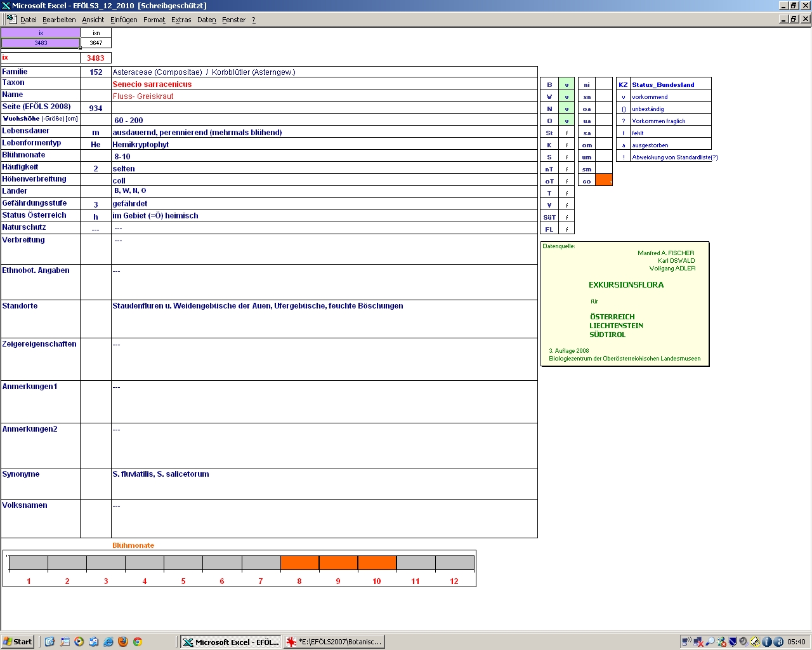Select the name Fluss- Greiskraut

(143, 96)
